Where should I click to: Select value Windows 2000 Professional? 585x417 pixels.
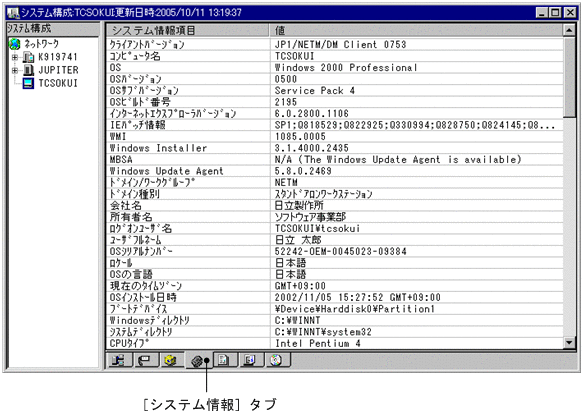[345, 68]
